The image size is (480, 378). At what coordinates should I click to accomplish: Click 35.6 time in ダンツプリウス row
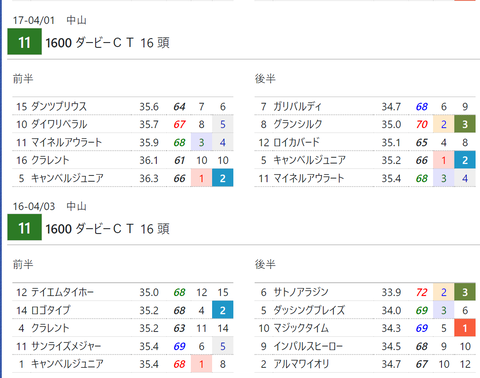click(x=149, y=107)
